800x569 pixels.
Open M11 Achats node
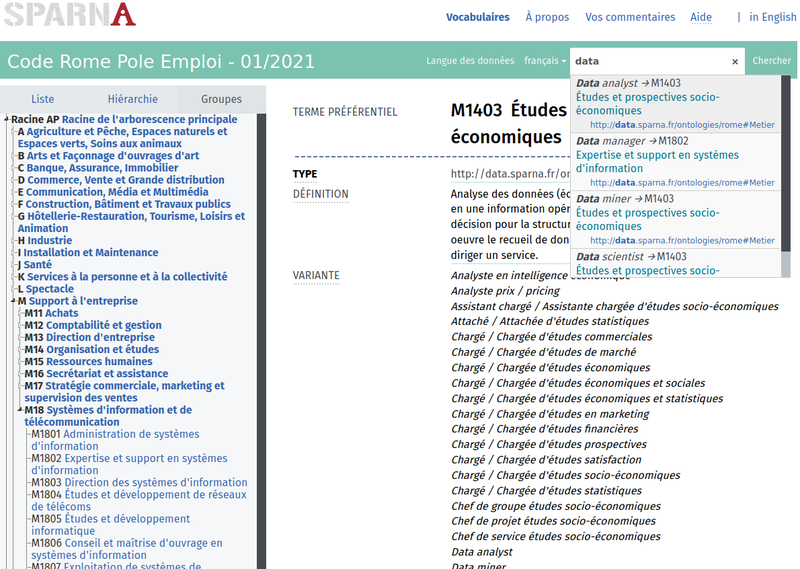click(x=52, y=313)
